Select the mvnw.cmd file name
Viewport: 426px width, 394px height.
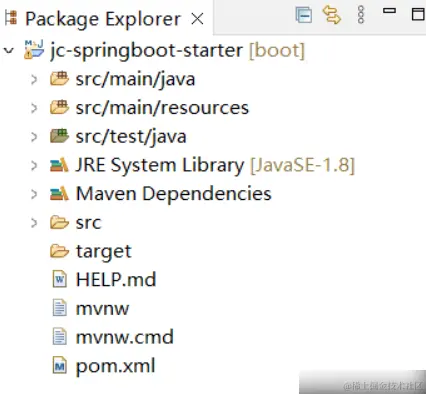pyautogui.click(x=125, y=337)
